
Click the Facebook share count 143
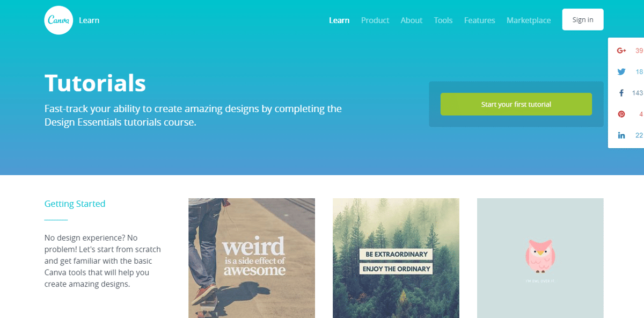point(637,93)
